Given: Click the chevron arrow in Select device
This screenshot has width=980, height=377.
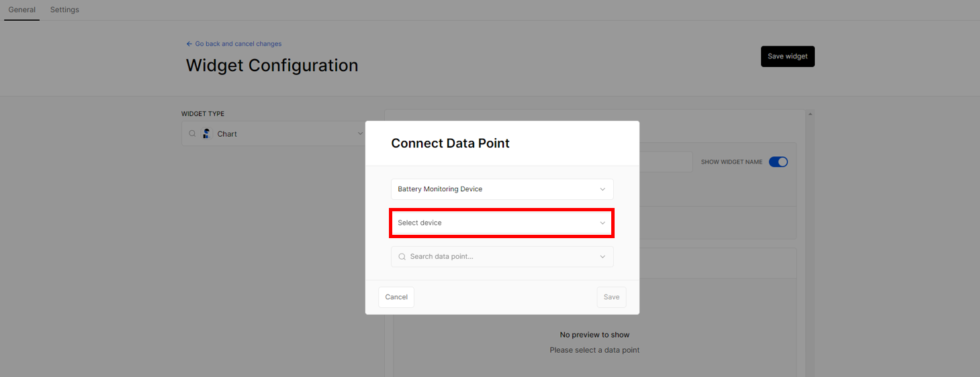Looking at the screenshot, I should tap(603, 223).
